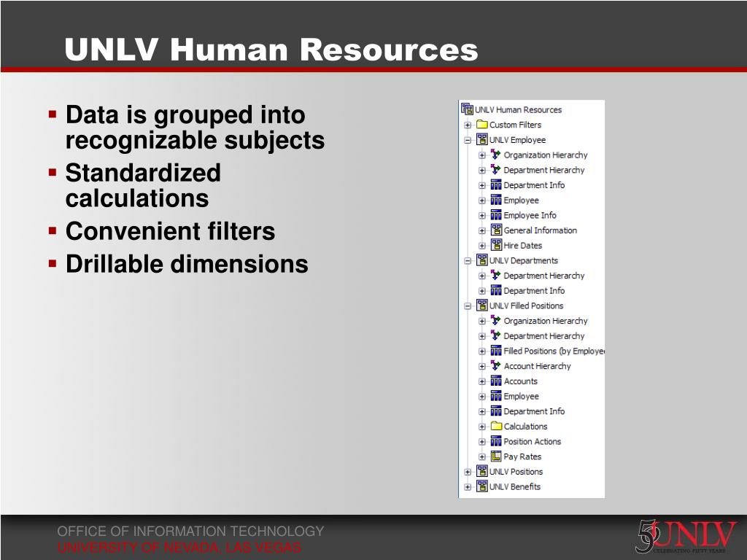Click the UNLV Benefits namespace icon
The height and width of the screenshot is (560, 747).
point(482,486)
